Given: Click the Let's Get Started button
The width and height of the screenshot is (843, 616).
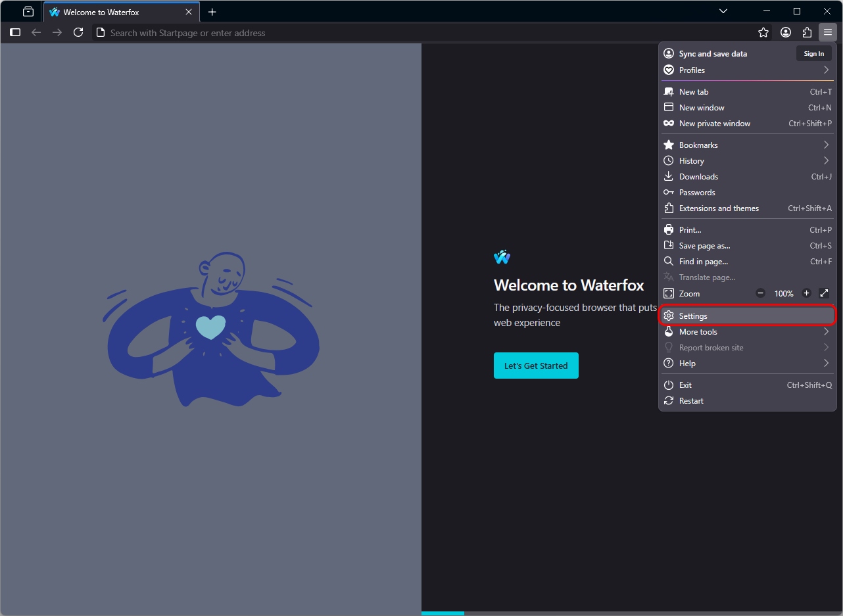Looking at the screenshot, I should (536, 366).
